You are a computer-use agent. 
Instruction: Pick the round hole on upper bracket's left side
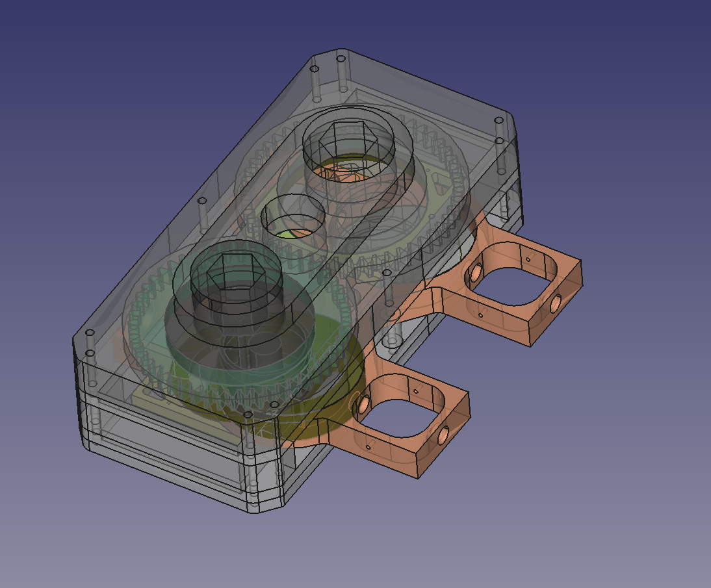coord(476,274)
